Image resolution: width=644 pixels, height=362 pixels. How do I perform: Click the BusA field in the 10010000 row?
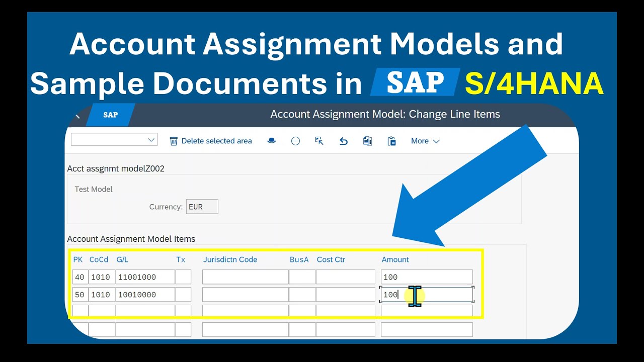pos(302,295)
